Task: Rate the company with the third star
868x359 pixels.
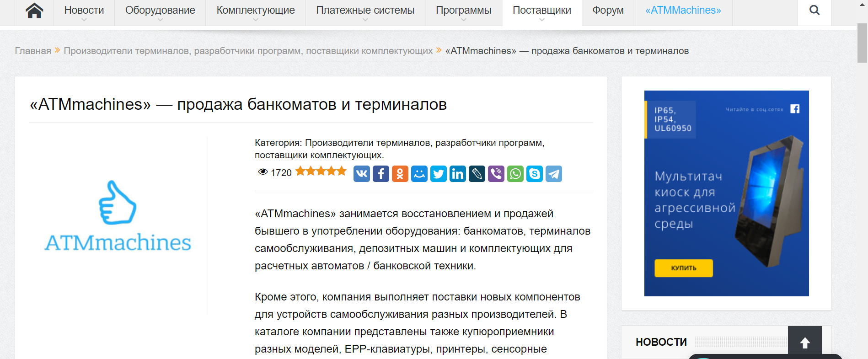Action: [x=321, y=171]
